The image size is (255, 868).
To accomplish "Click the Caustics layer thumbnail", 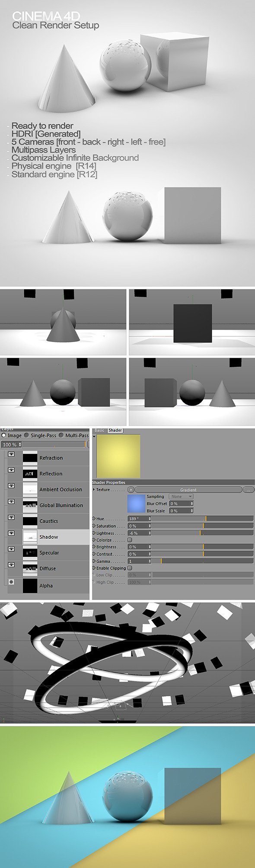I will point(30,521).
